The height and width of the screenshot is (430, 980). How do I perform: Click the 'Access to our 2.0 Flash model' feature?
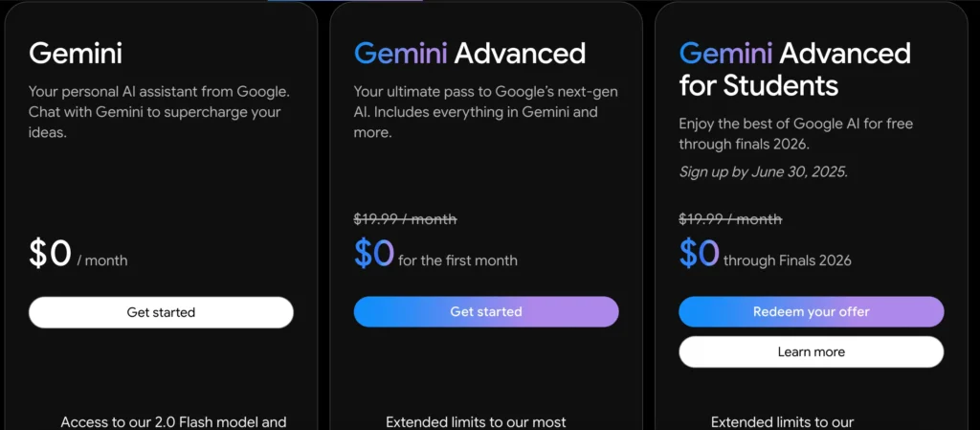coord(173,422)
